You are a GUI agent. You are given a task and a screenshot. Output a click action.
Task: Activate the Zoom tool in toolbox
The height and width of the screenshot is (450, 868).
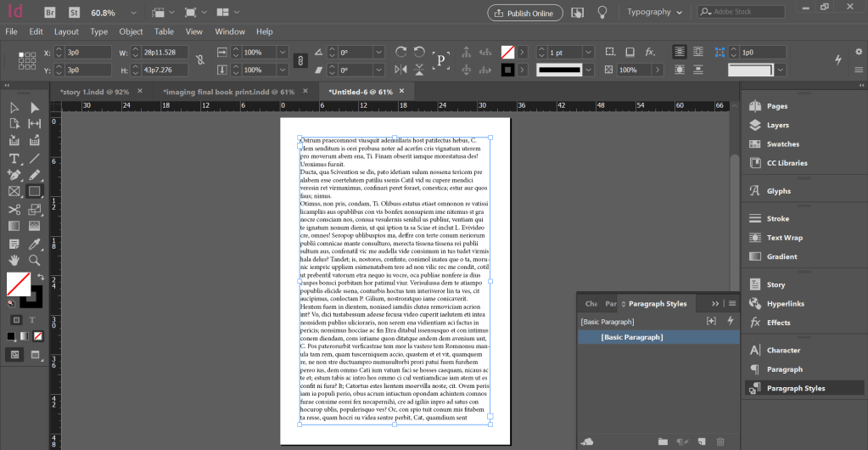tap(35, 260)
